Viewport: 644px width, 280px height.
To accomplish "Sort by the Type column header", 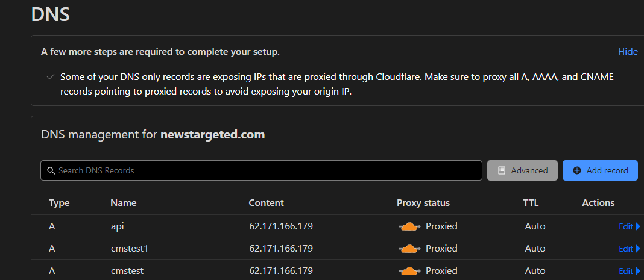I will [x=59, y=203].
